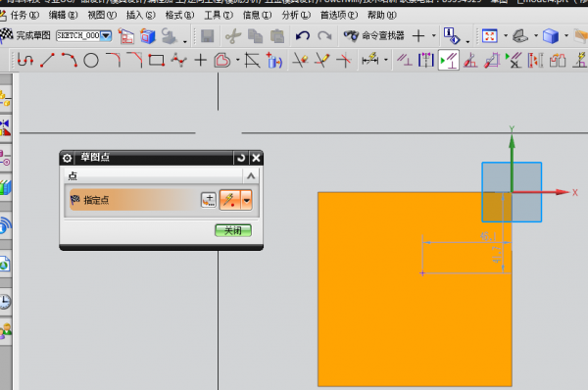Image resolution: width=588 pixels, height=390 pixels.
Task: Select the Fillet sketch tool
Action: 113,60
